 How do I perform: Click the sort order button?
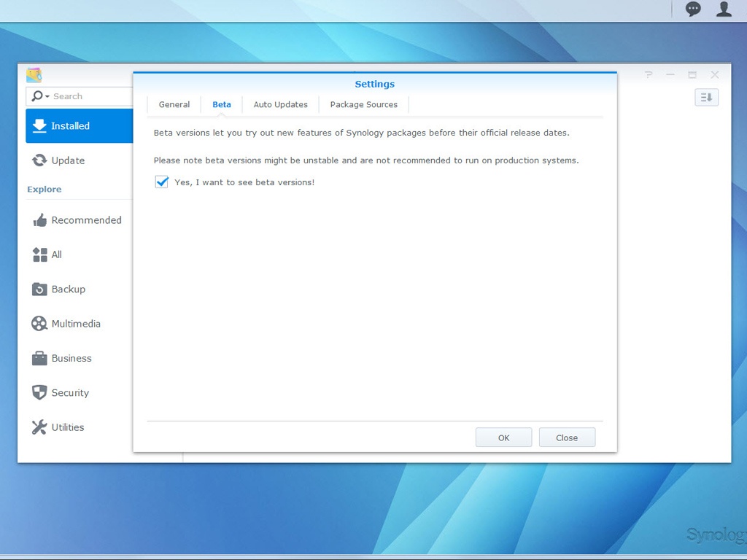(x=706, y=98)
